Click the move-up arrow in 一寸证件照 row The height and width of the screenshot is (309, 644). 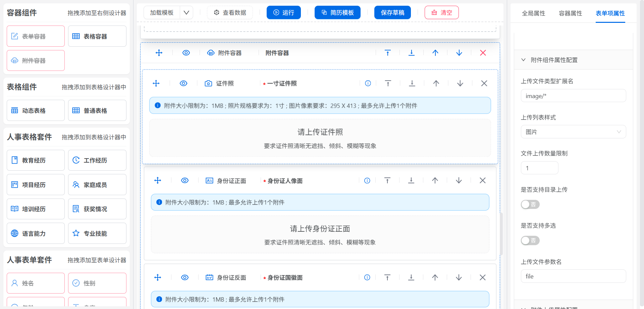[436, 83]
